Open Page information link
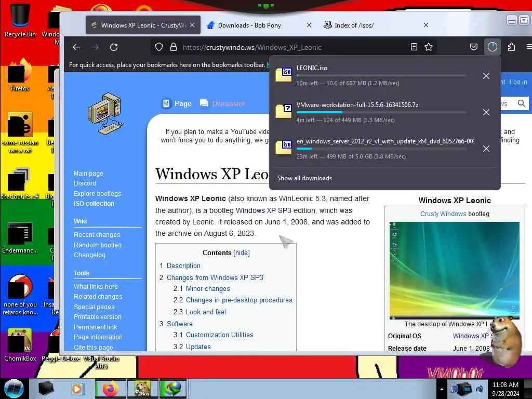 [98, 337]
